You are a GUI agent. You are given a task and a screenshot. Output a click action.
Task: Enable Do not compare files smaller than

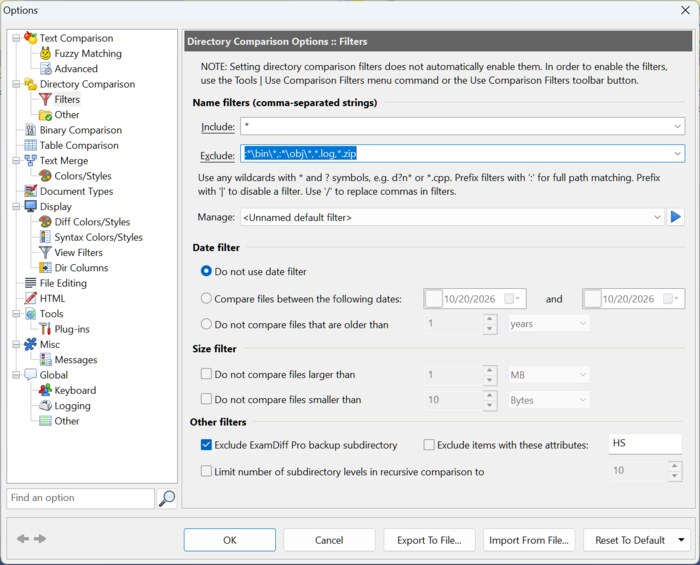point(206,399)
